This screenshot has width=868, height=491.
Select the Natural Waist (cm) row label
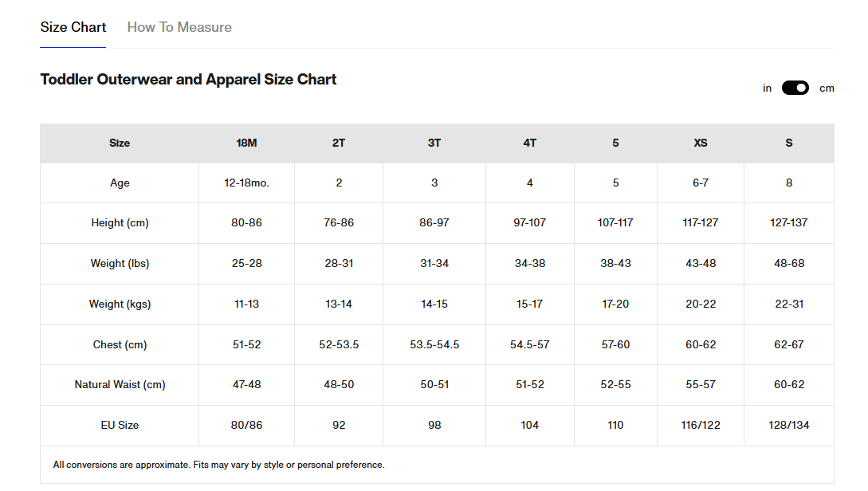pyautogui.click(x=120, y=385)
